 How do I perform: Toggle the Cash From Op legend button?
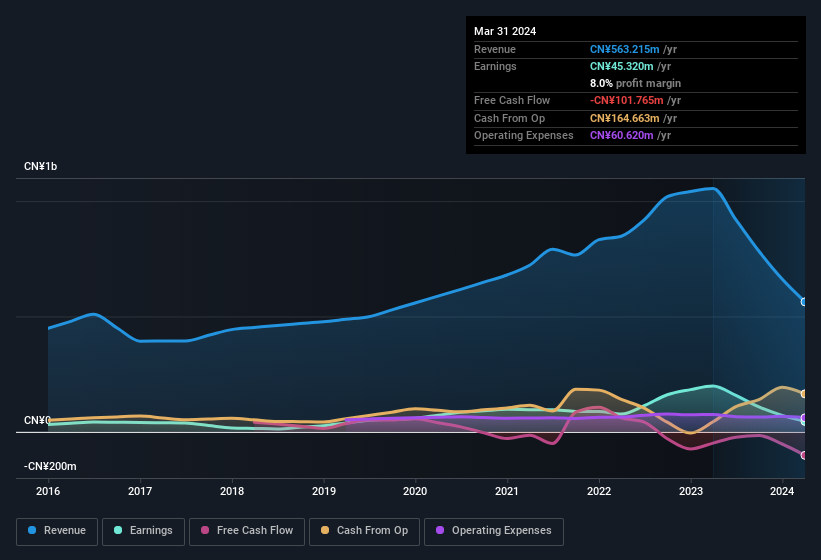(x=364, y=531)
